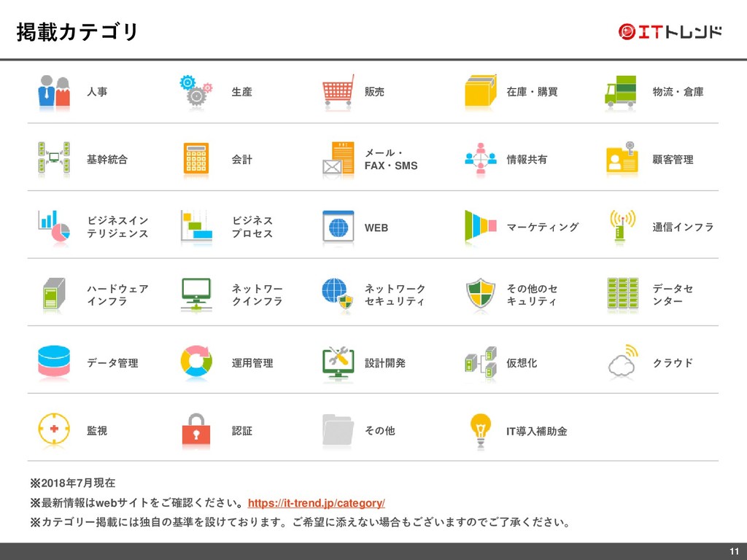Viewport: 747px width, 560px height.
Task: Click the 基幹統合 category label
Action: click(107, 160)
